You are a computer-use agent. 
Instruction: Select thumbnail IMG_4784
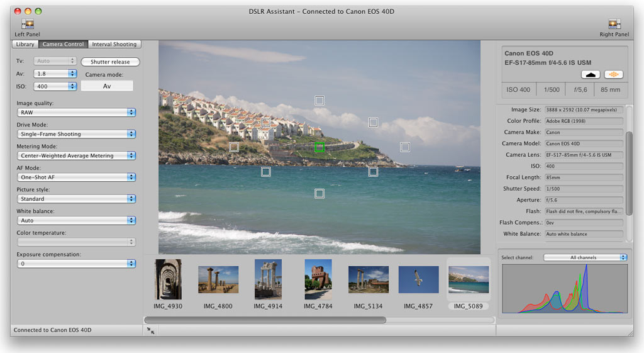(x=318, y=279)
